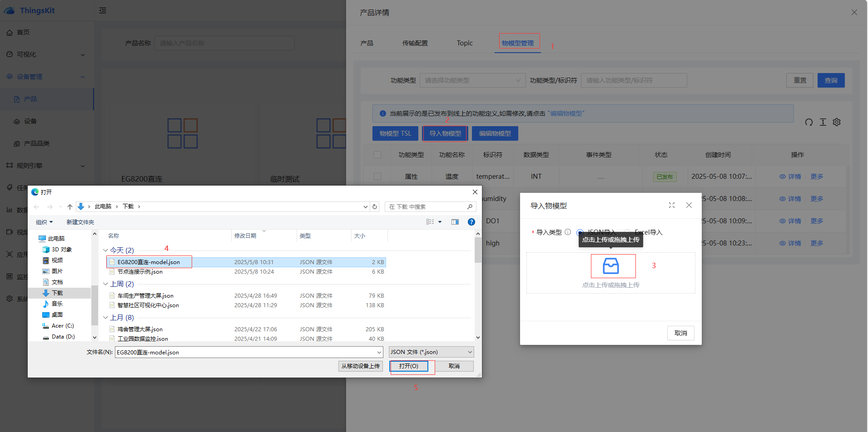Click the file dialog help icon
This screenshot has width=868, height=432.
[471, 222]
